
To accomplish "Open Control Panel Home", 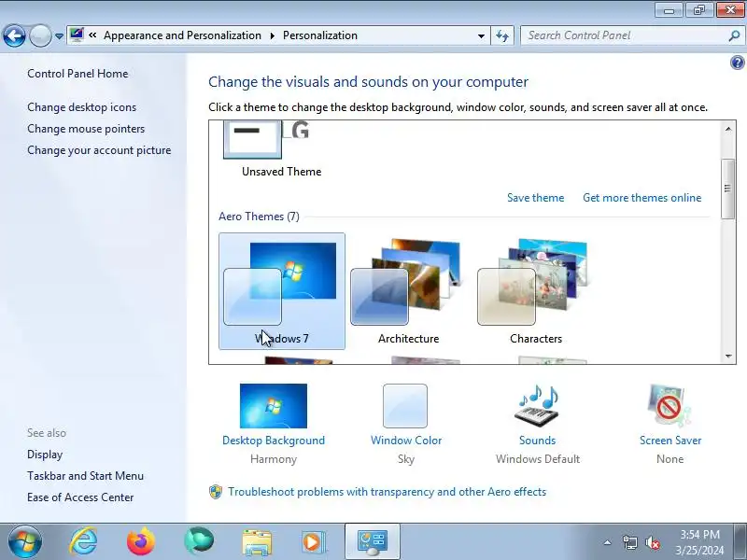I will 78,74.
